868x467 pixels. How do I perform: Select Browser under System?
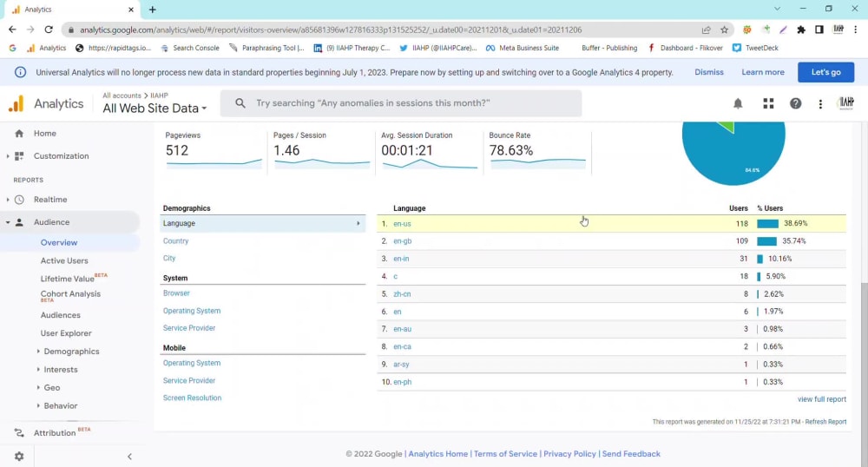click(x=176, y=293)
